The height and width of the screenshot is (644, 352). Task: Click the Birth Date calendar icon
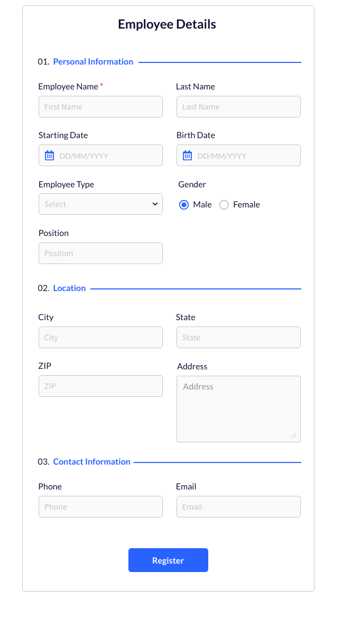point(187,156)
